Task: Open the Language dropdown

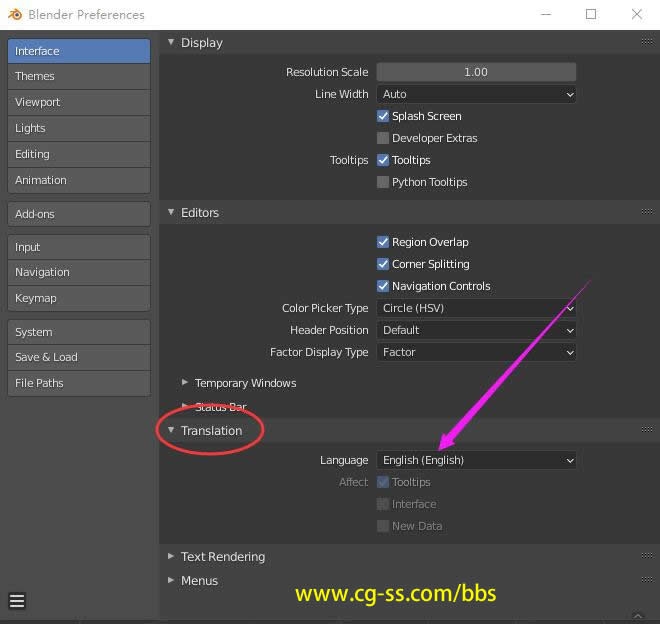Action: (x=477, y=460)
